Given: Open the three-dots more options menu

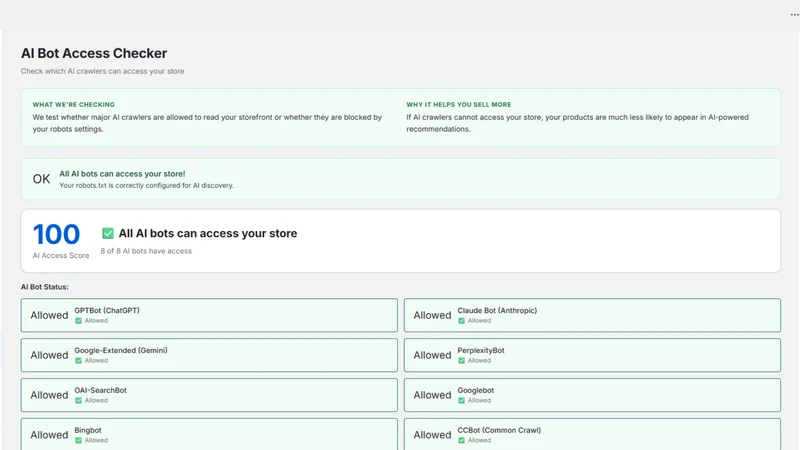Looking at the screenshot, I should 794,15.
